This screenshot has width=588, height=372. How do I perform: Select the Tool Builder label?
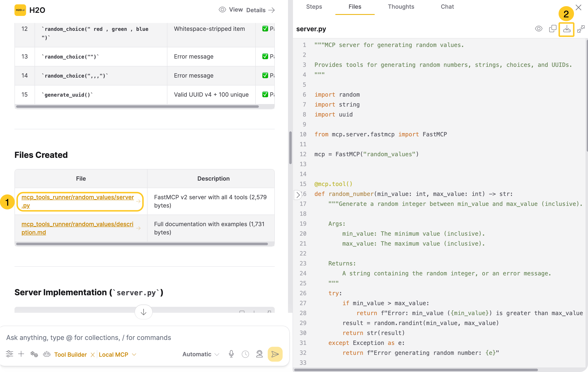[x=70, y=354]
